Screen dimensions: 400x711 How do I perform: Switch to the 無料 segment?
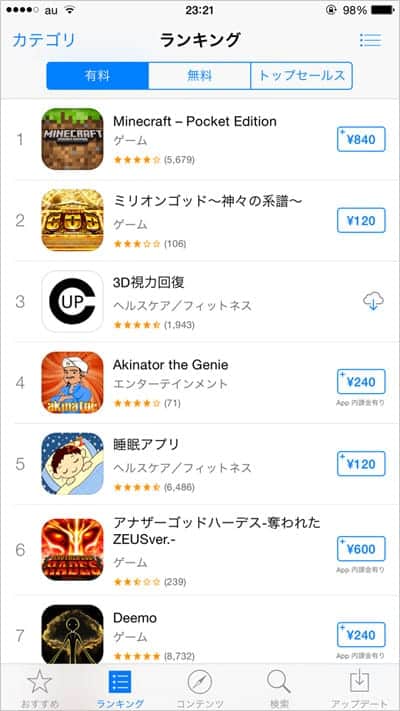[x=200, y=76]
